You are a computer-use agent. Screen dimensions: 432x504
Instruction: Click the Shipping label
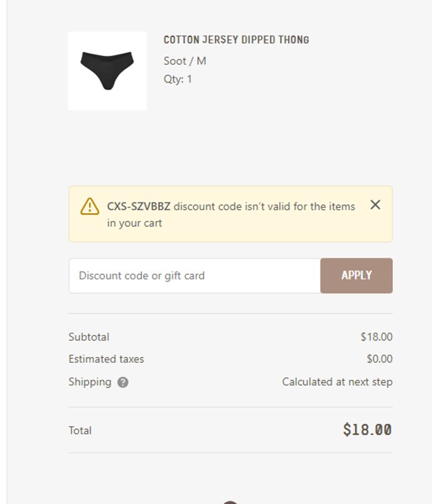[x=90, y=382]
